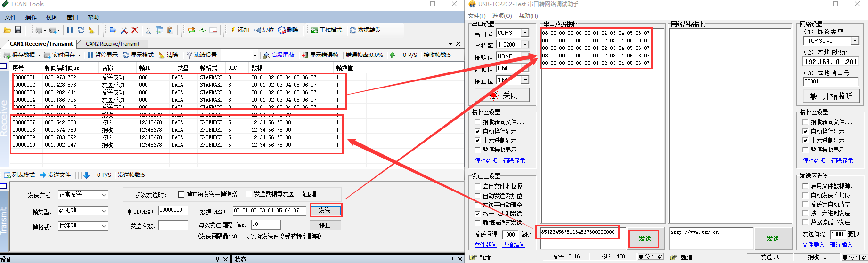
Task: Switch to CAN2 Receive/Transmit tab
Action: [112, 44]
